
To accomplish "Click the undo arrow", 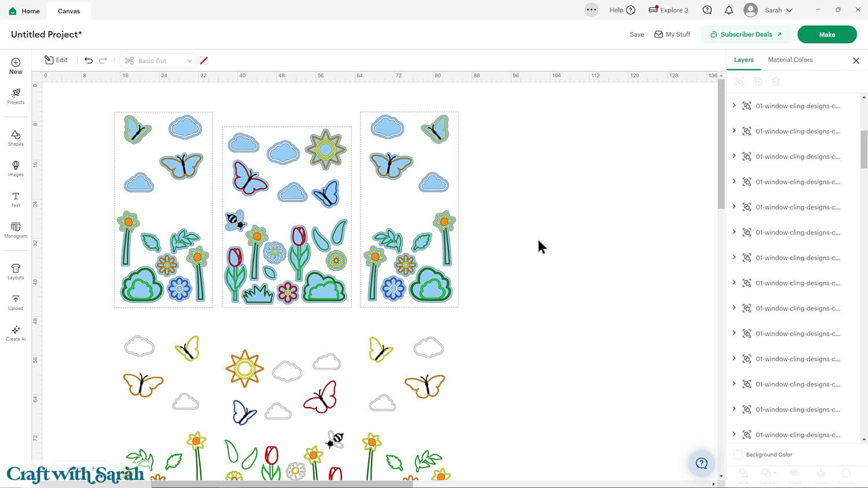I will coord(89,60).
